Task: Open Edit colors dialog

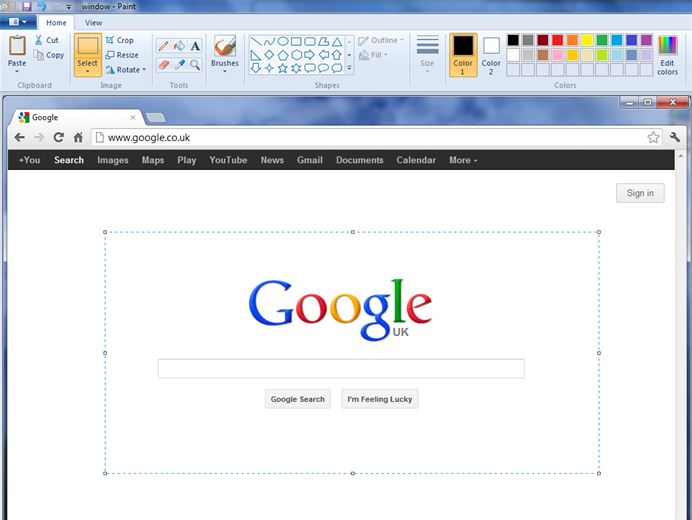Action: pos(667,55)
